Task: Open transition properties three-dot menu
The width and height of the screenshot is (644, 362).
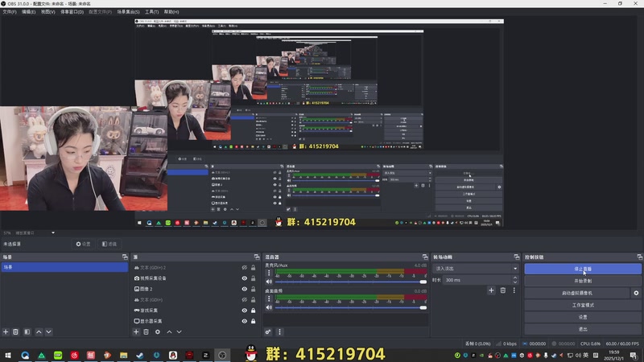Action: pyautogui.click(x=514, y=290)
